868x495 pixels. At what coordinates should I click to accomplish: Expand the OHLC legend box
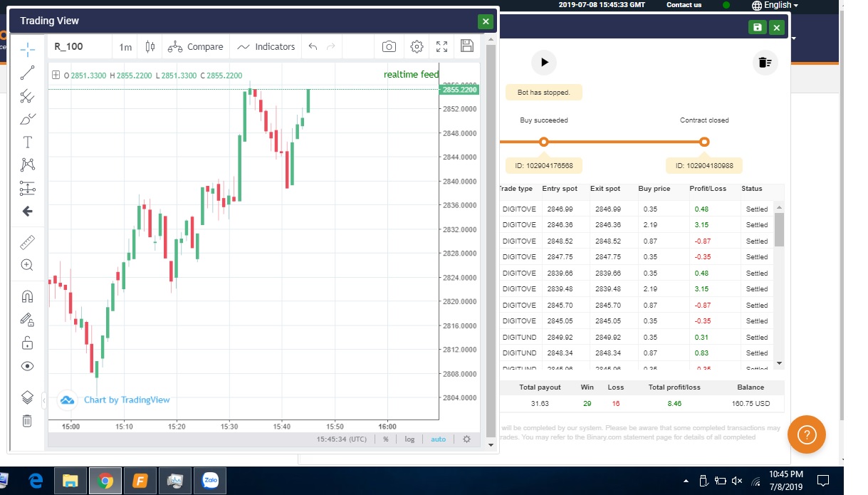coord(56,75)
